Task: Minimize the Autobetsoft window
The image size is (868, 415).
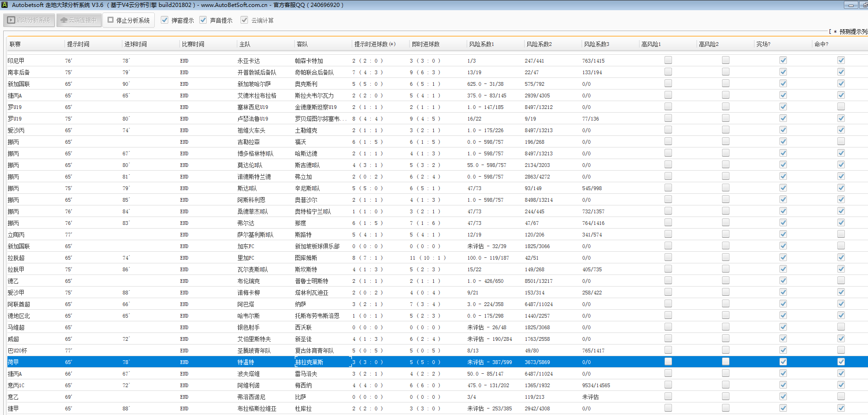Action: point(850,5)
